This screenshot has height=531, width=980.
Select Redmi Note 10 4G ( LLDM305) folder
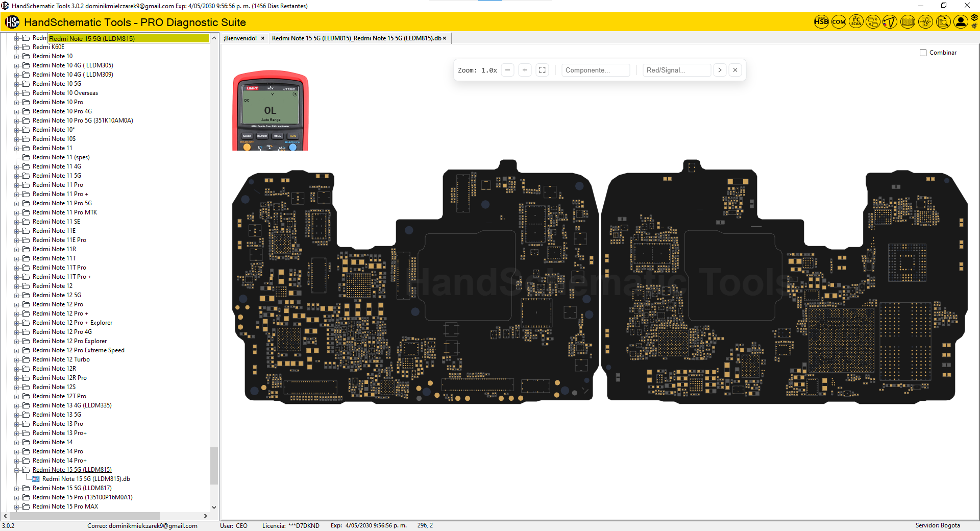[72, 65]
